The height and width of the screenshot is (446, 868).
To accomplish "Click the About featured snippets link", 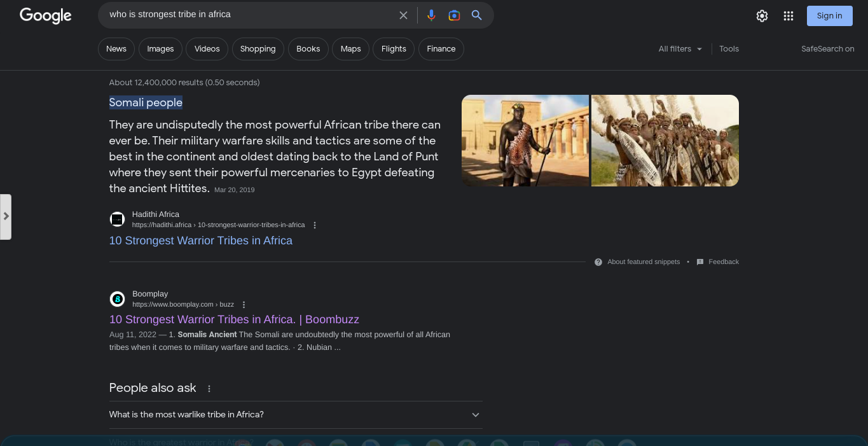I will tap(644, 262).
